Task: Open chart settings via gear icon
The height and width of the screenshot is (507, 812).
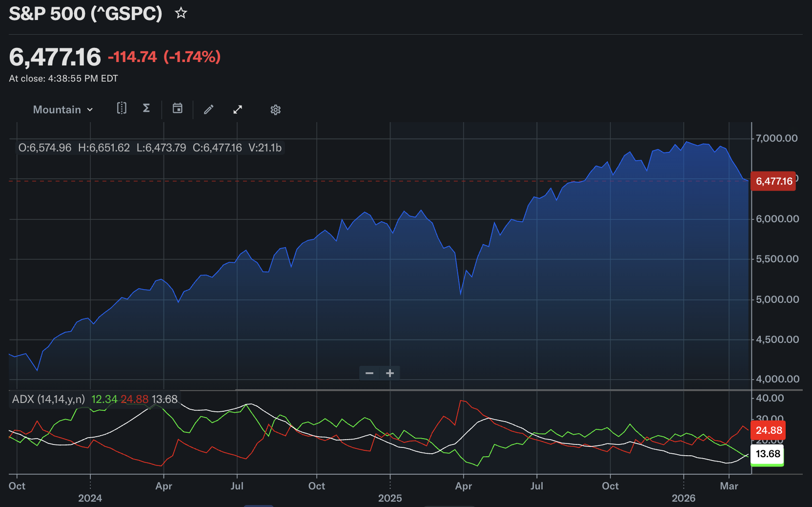Action: (276, 109)
